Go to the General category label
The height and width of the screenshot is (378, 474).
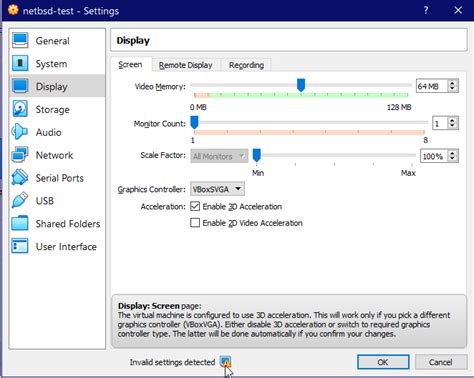tap(53, 41)
